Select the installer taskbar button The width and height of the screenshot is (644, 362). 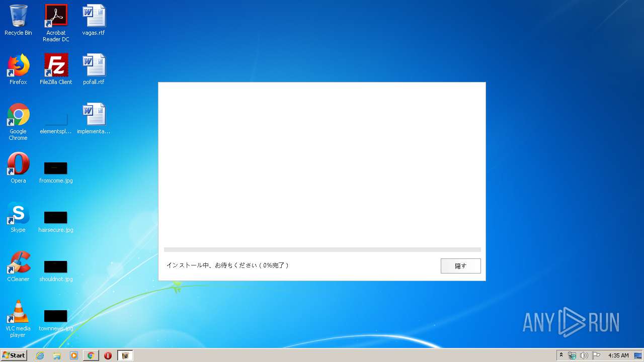[125, 355]
